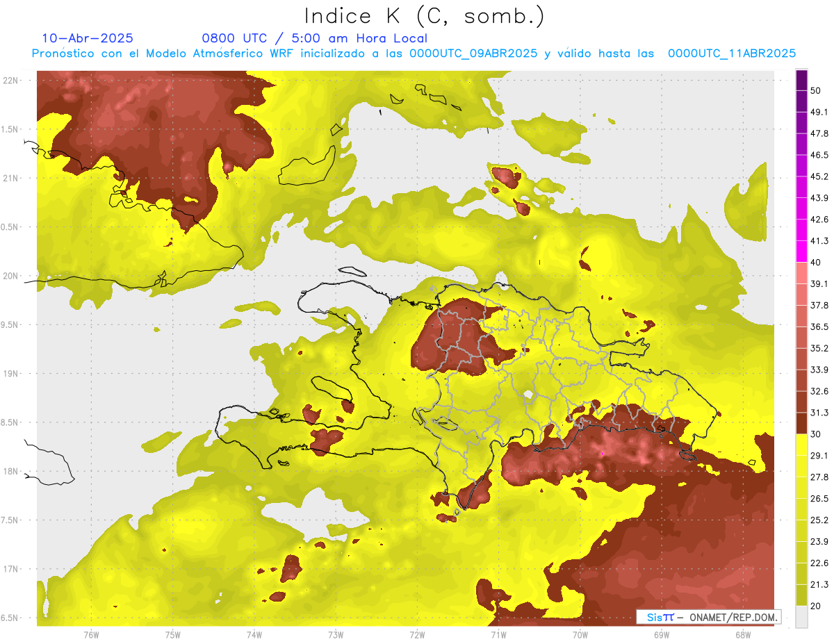Click the '47.8' value on the color scale
The height and width of the screenshot is (644, 834).
click(820, 133)
